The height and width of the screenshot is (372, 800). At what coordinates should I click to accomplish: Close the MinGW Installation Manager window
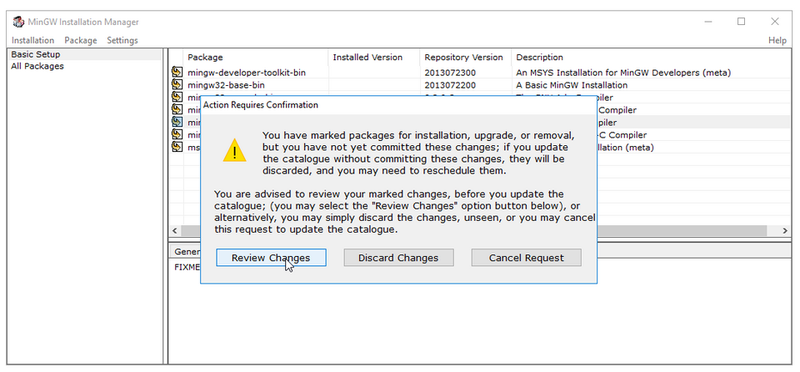pos(774,21)
